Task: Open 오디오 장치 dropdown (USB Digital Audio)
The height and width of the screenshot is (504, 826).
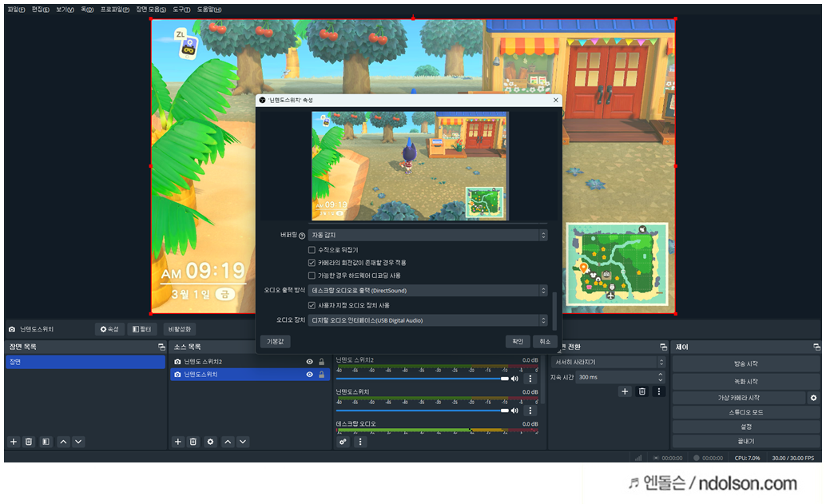Action: (427, 320)
